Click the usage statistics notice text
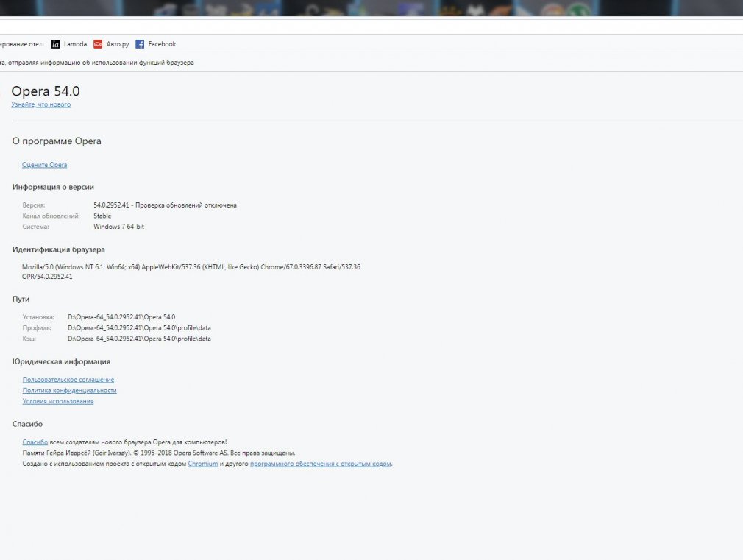 96,63
